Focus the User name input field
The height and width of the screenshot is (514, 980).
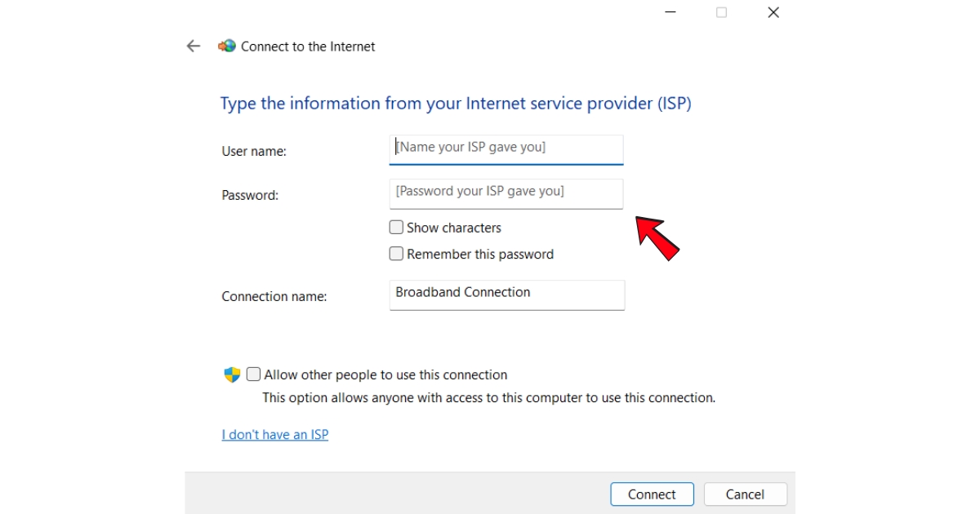click(x=506, y=148)
